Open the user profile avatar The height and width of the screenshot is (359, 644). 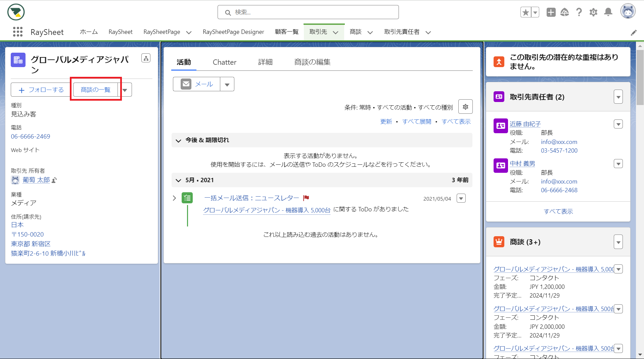coord(628,12)
